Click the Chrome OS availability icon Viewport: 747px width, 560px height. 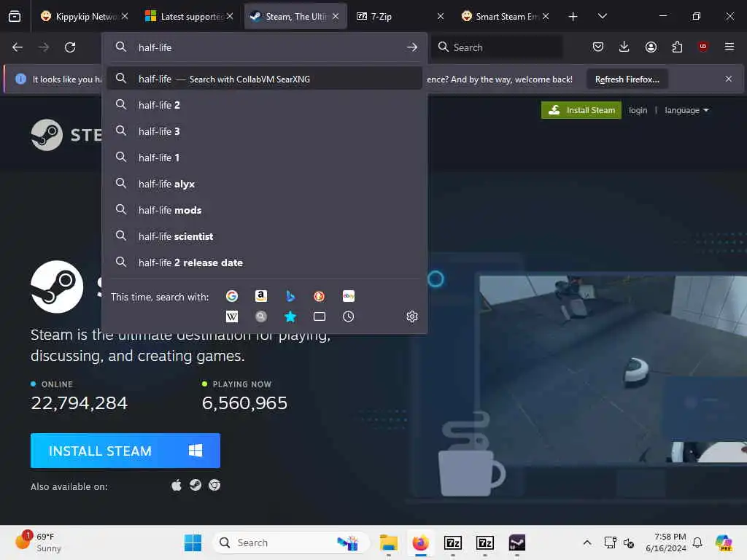pyautogui.click(x=214, y=485)
